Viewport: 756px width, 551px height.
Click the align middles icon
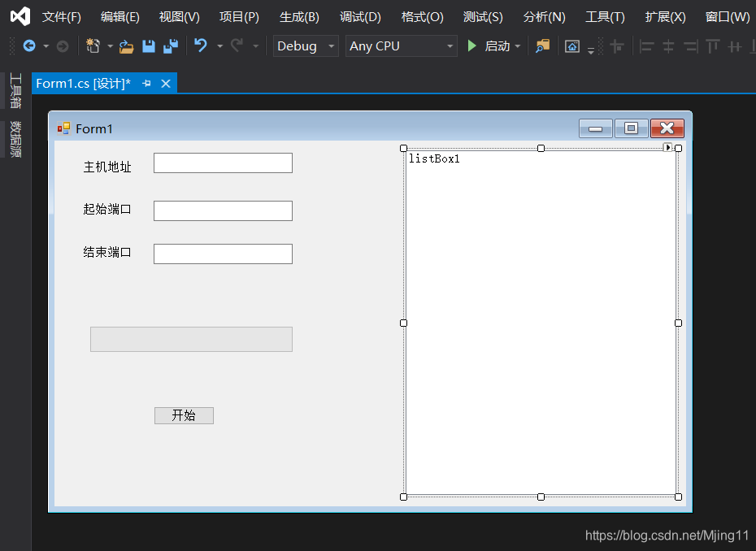click(x=735, y=47)
